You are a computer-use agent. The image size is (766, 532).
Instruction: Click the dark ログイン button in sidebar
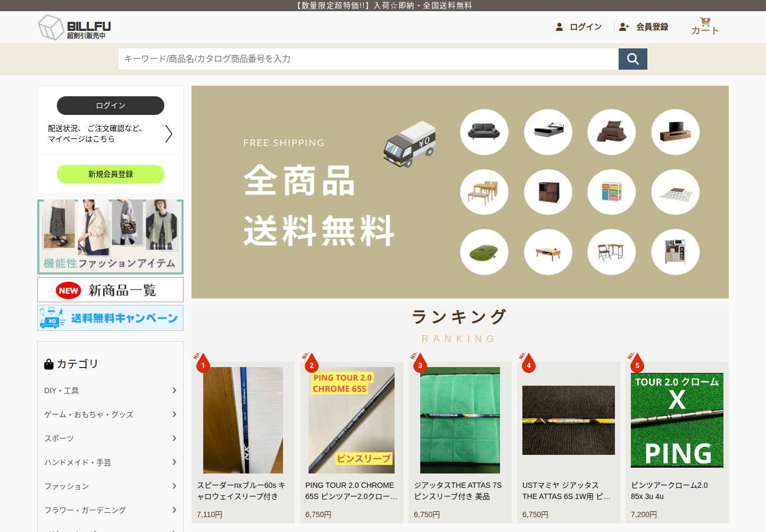111,105
